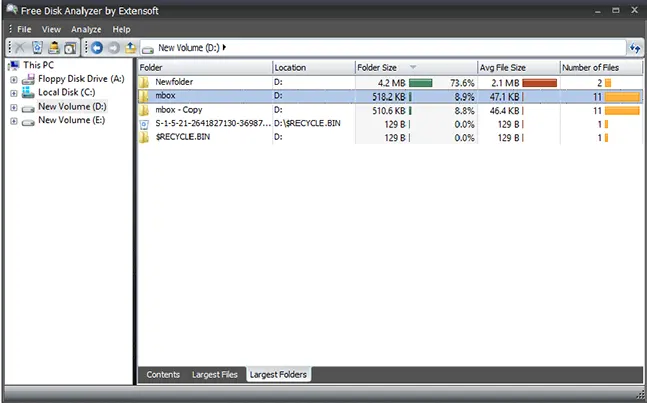Click the third toolbar icon beside the recycle bin

[54, 48]
